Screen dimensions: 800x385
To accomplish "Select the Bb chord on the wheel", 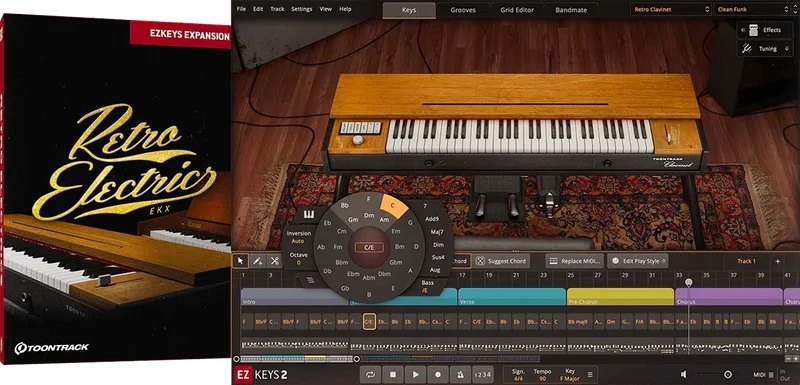I will (345, 206).
